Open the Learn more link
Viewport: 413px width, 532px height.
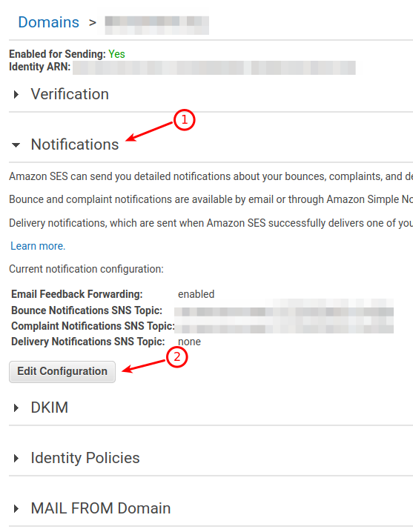click(x=38, y=246)
